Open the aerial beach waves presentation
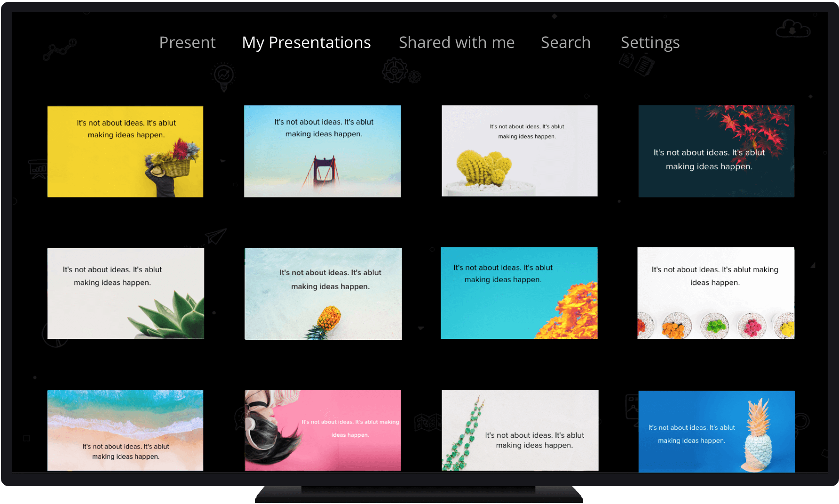Image resolution: width=839 pixels, height=504 pixels. [125, 430]
